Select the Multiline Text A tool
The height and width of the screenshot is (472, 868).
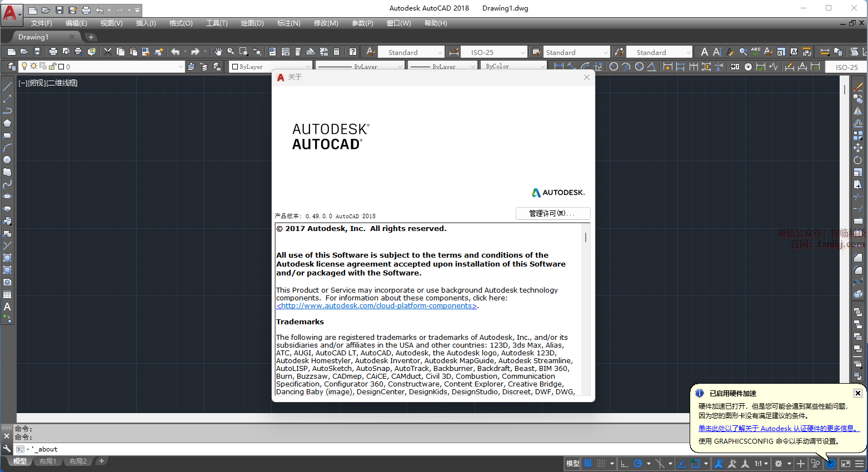tap(7, 307)
